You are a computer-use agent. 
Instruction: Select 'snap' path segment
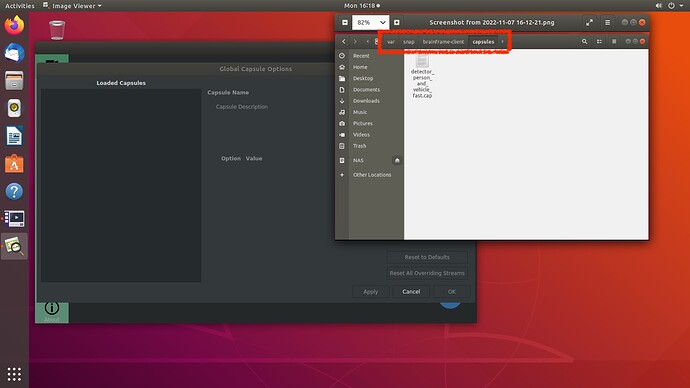(x=409, y=42)
